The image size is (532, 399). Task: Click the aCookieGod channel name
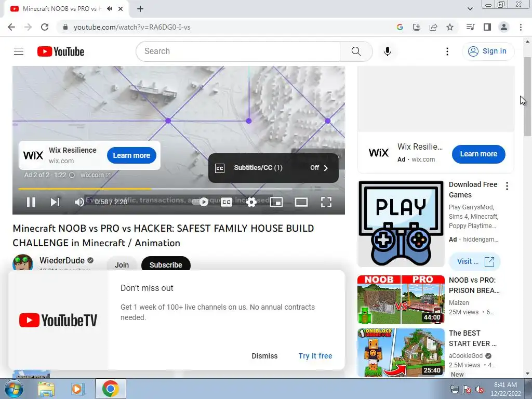[465, 355]
